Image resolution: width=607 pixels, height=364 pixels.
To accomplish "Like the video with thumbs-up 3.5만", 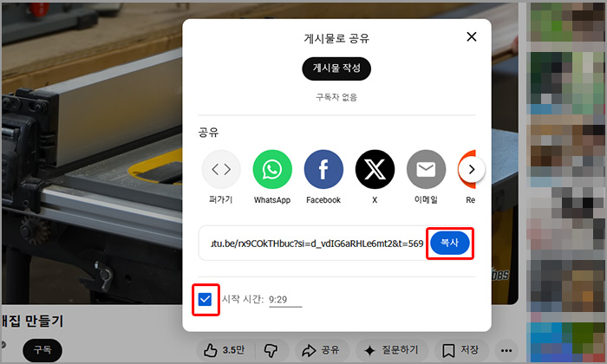I will coord(225,350).
